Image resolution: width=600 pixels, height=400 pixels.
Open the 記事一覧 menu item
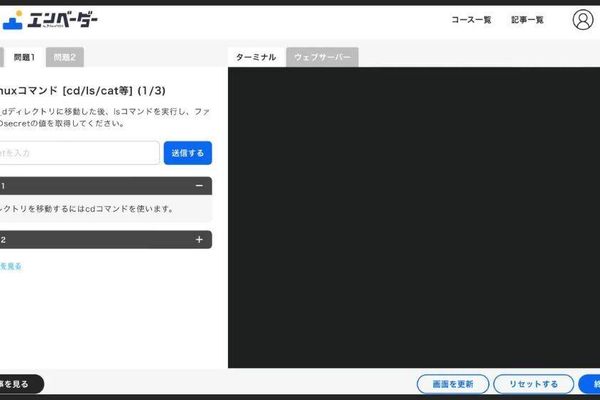[527, 20]
